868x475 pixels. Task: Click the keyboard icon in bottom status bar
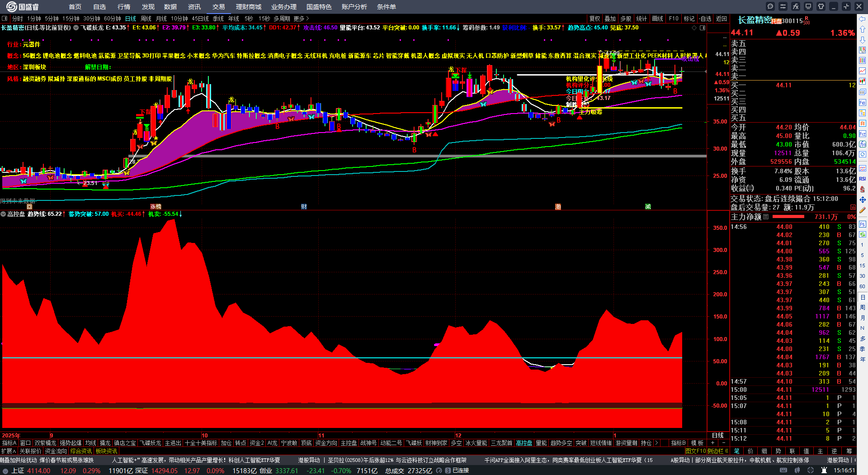coord(783,470)
